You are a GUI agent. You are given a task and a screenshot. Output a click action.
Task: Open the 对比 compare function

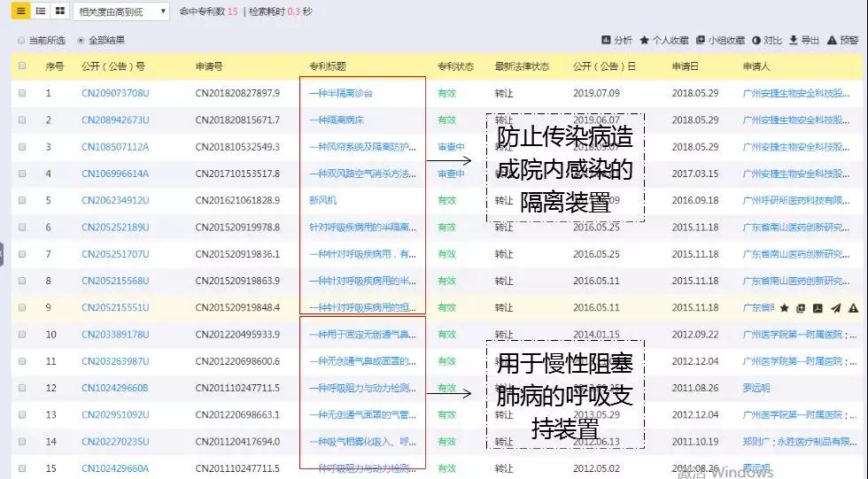[x=767, y=40]
